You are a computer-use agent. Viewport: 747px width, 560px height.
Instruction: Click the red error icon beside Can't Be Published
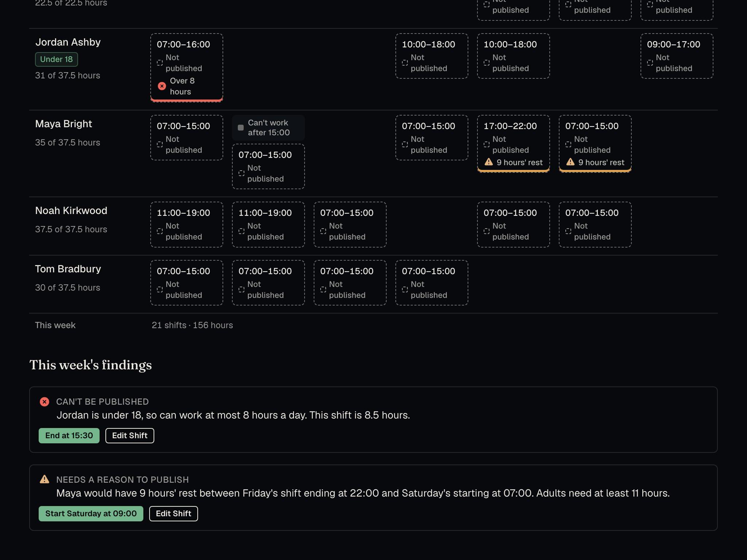44,401
